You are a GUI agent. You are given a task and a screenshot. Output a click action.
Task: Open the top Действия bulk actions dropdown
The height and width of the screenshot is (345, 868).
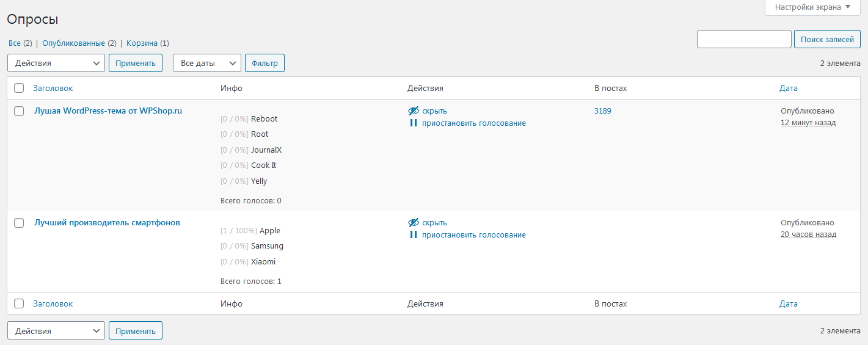(56, 63)
